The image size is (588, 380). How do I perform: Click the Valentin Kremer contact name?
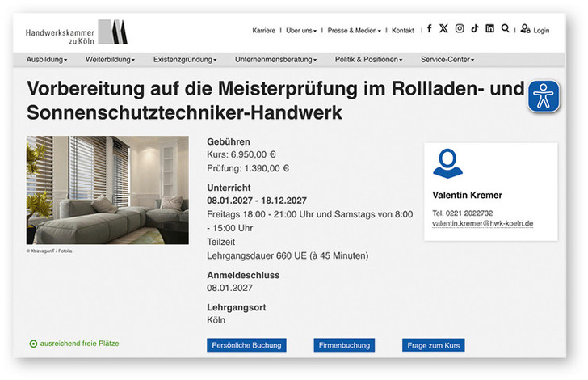tap(467, 196)
